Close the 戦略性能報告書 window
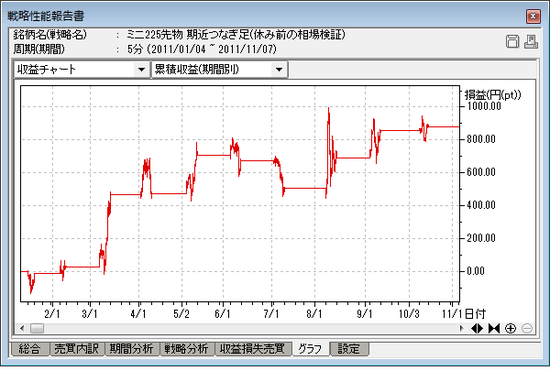 [x=533, y=16]
